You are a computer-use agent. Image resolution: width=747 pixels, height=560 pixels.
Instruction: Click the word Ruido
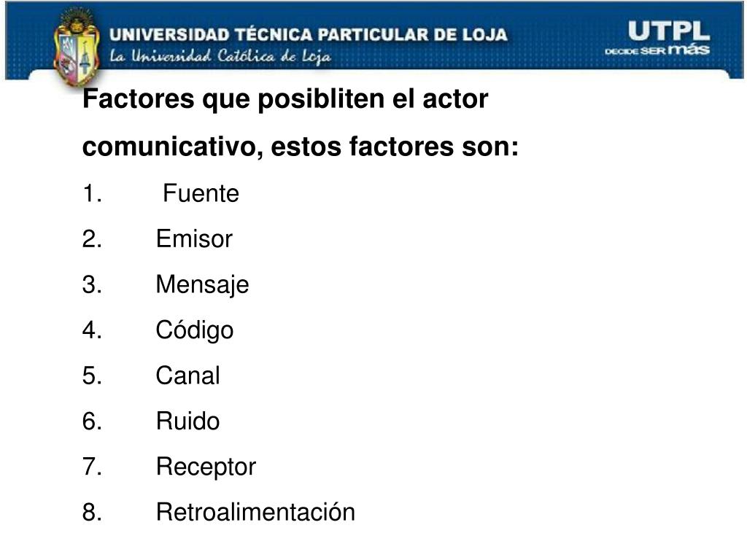coord(187,421)
